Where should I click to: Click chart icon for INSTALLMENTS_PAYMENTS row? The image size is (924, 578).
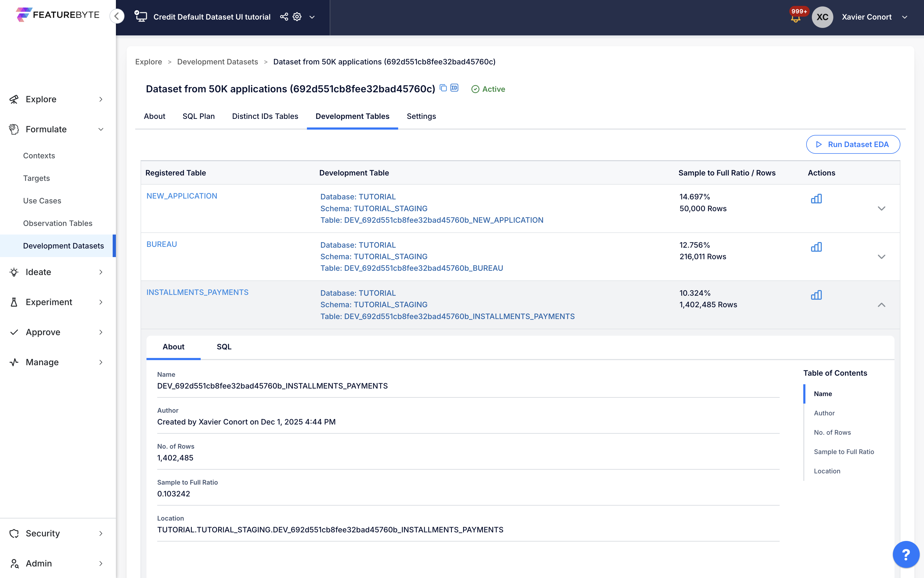816,295
